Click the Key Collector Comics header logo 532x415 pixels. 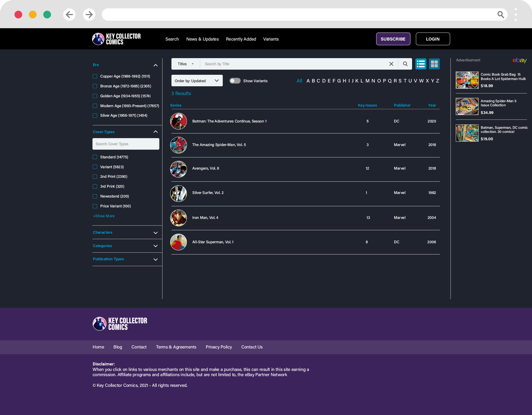pos(116,39)
